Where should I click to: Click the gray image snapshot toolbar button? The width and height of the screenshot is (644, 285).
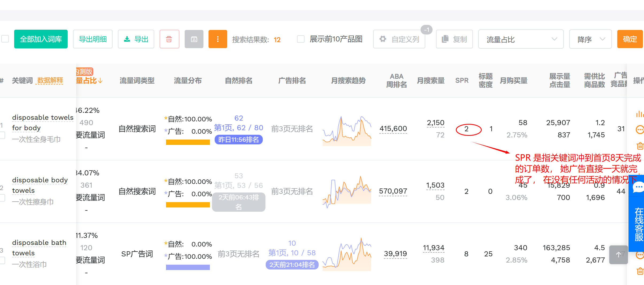click(x=194, y=39)
